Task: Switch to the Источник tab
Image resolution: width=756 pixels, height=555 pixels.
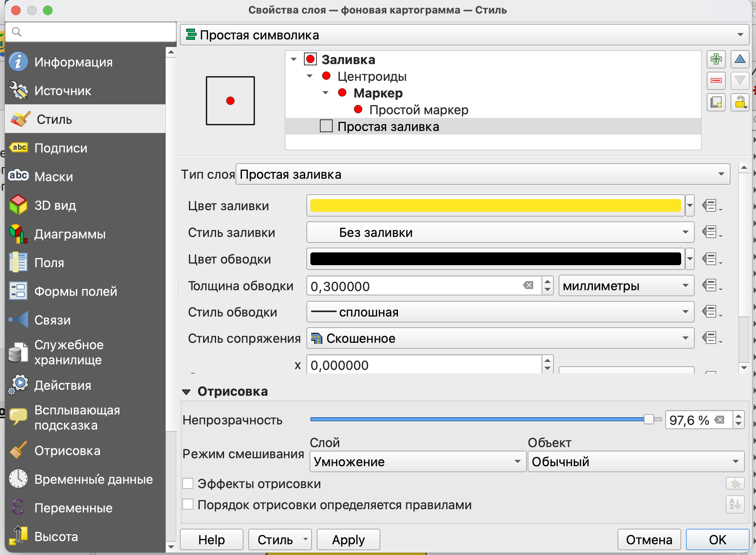Action: click(62, 91)
